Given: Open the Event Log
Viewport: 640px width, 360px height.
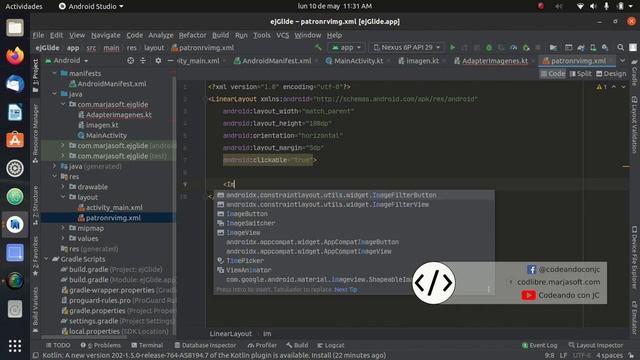Looking at the screenshot, I should (539, 345).
